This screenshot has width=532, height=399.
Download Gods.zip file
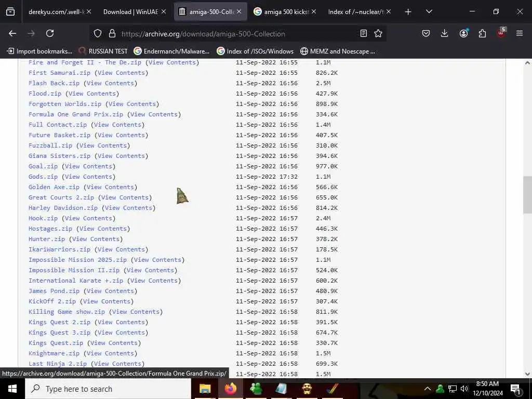[43, 177]
